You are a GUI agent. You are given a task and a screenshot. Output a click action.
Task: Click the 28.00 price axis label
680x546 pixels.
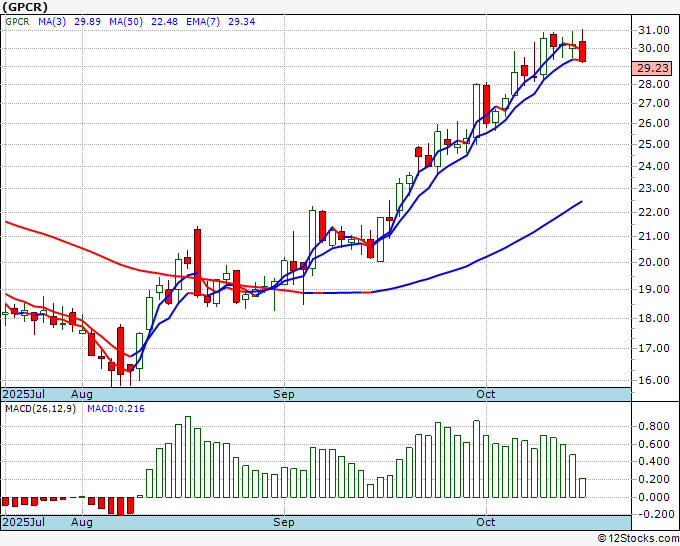pos(654,84)
